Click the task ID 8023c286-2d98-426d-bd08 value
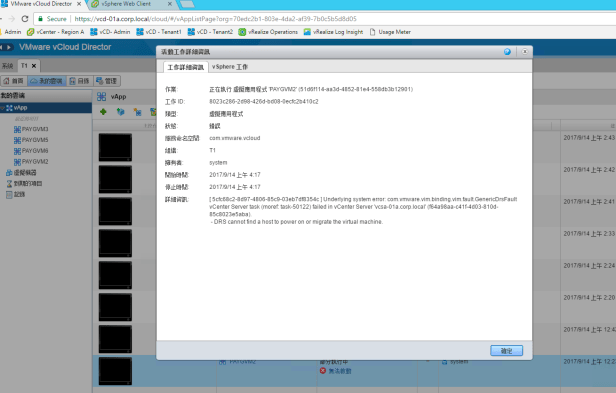This screenshot has height=393, width=616. 264,101
